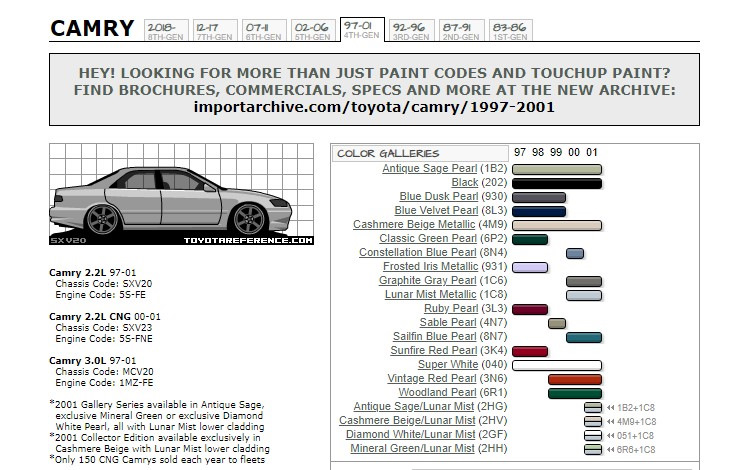Click the Constellation Blue Pearl swatch

click(x=575, y=253)
